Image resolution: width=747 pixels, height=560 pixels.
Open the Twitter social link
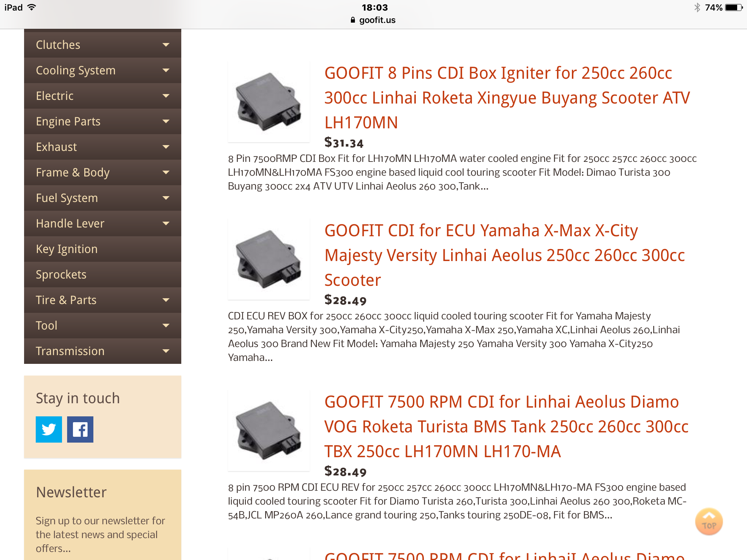pyautogui.click(x=49, y=429)
